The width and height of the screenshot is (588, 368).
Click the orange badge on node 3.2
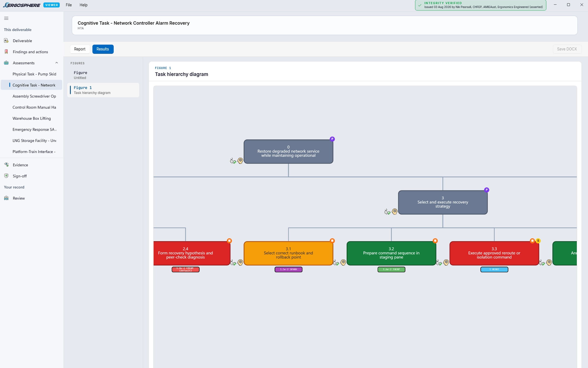coord(435,241)
